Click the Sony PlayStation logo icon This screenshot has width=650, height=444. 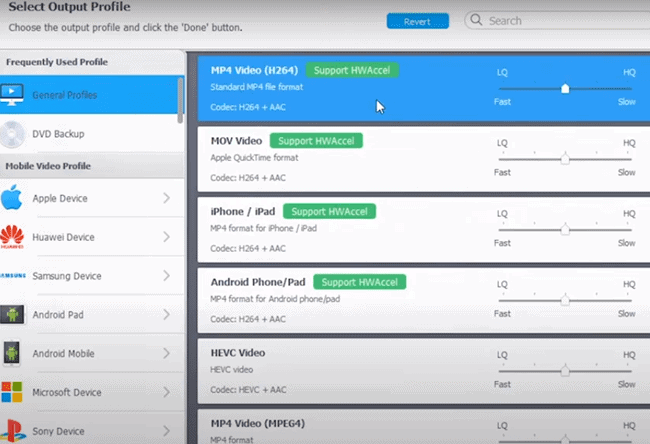pos(12,431)
